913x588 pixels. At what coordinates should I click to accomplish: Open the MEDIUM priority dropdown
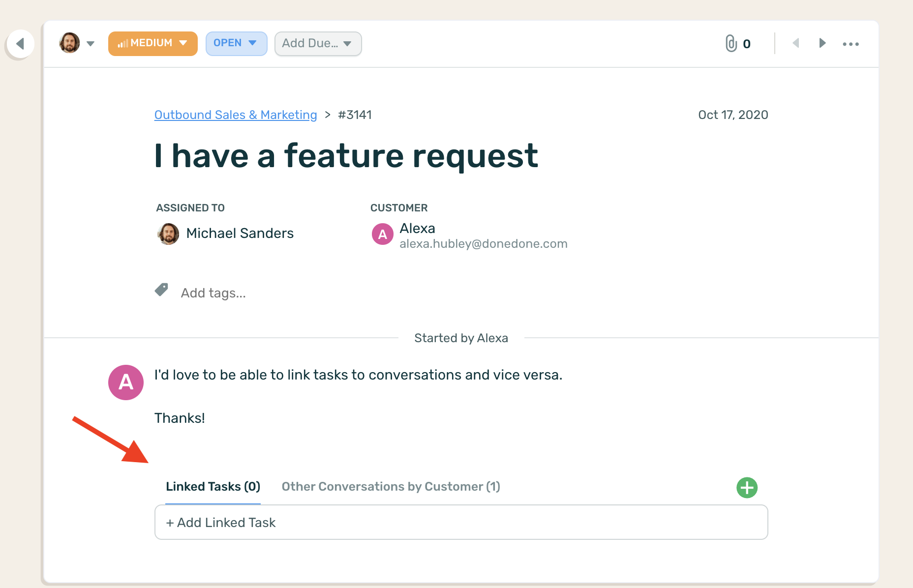[x=153, y=43]
